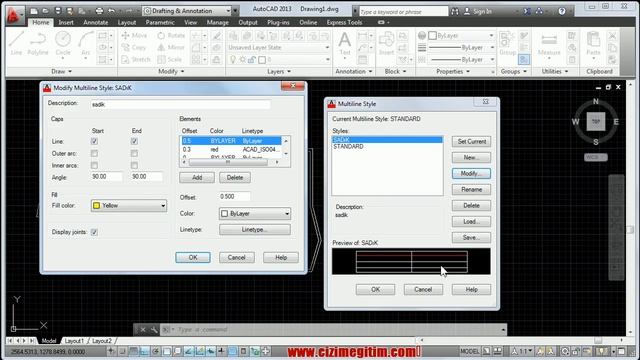Activate the Mirror tool
The height and width of the screenshot is (360, 640).
(x=171, y=47)
